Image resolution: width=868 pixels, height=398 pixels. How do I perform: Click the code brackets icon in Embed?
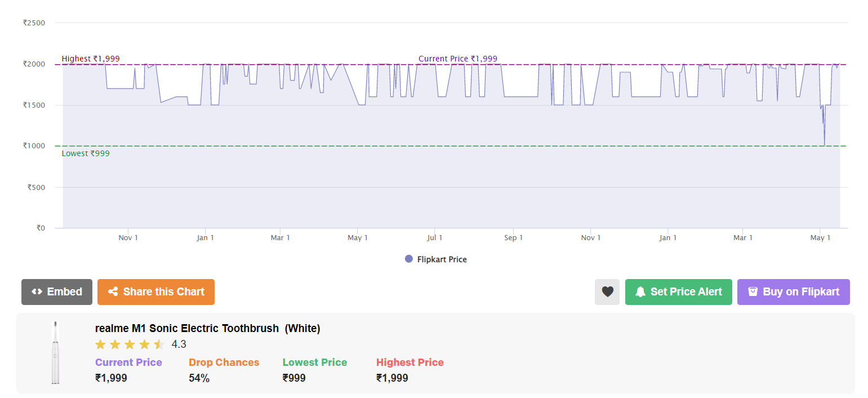point(37,292)
